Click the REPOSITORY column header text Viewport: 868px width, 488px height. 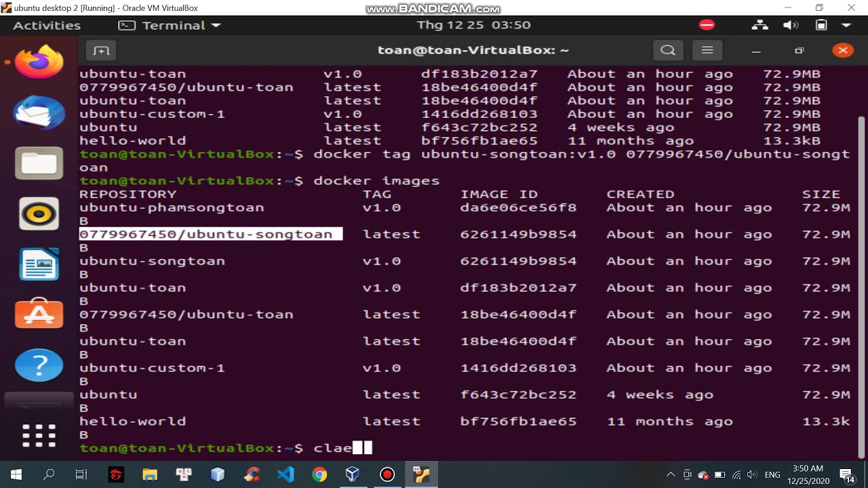pyautogui.click(x=128, y=194)
